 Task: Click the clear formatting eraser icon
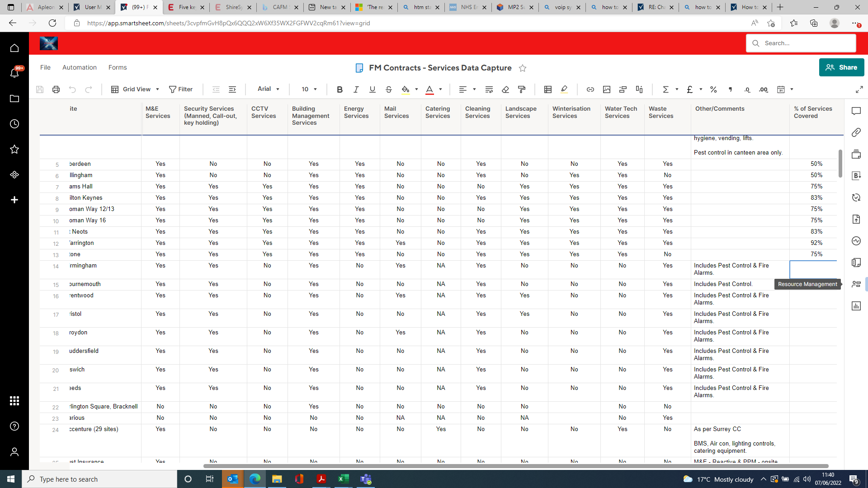click(x=505, y=89)
